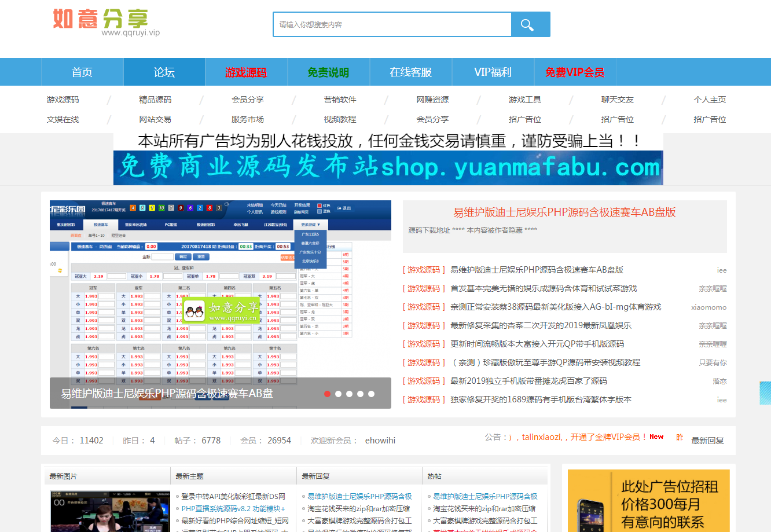771x532 pixels.
Task: Switch to the second carousel slide dot
Action: (x=338, y=394)
